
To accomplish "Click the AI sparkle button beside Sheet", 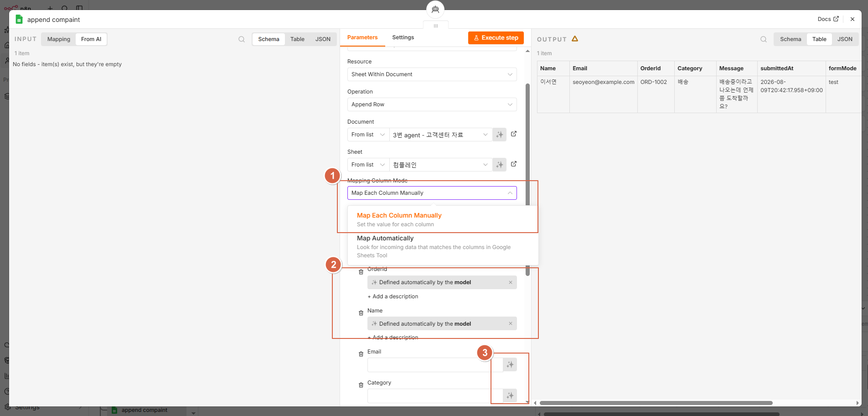I will 500,165.
